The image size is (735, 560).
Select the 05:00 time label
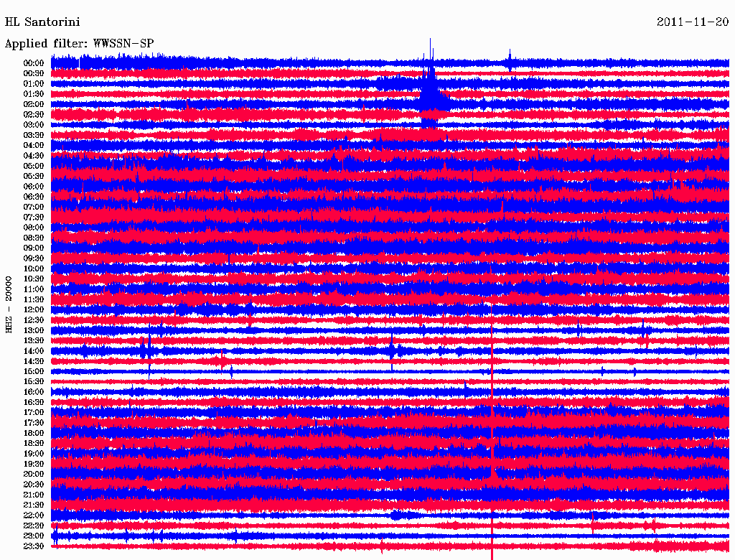(34, 166)
